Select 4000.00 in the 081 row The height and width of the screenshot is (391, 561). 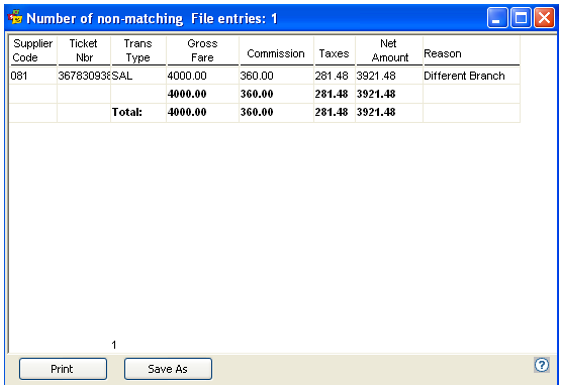click(x=203, y=76)
